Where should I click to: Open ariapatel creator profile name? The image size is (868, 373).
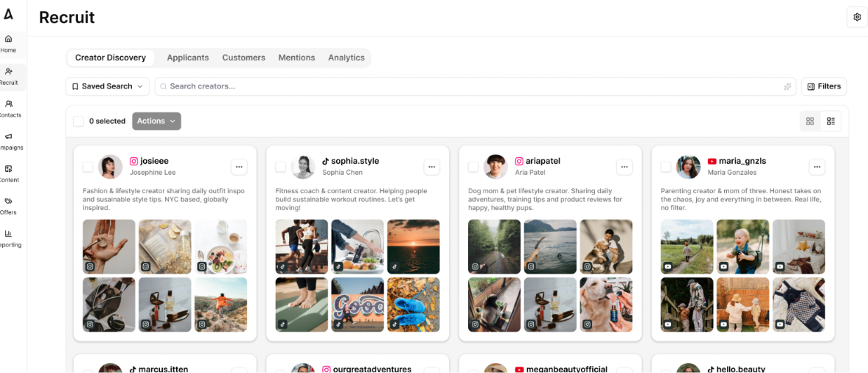(x=543, y=161)
